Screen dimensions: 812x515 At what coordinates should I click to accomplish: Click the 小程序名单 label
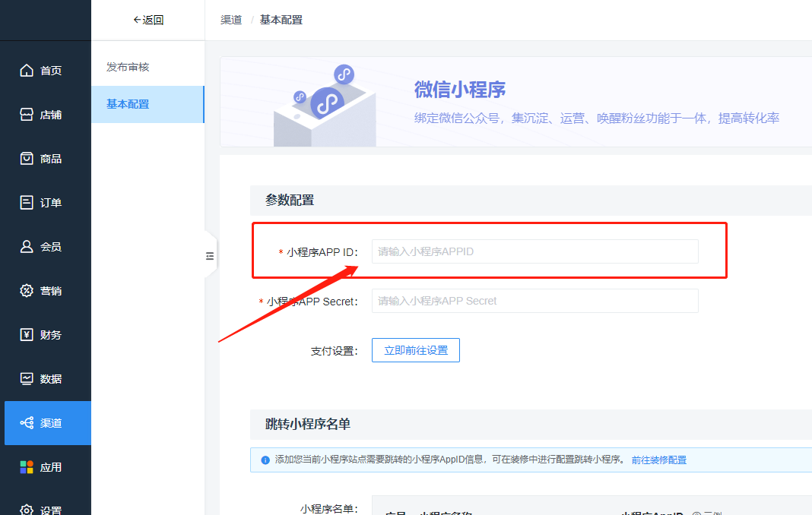329,508
